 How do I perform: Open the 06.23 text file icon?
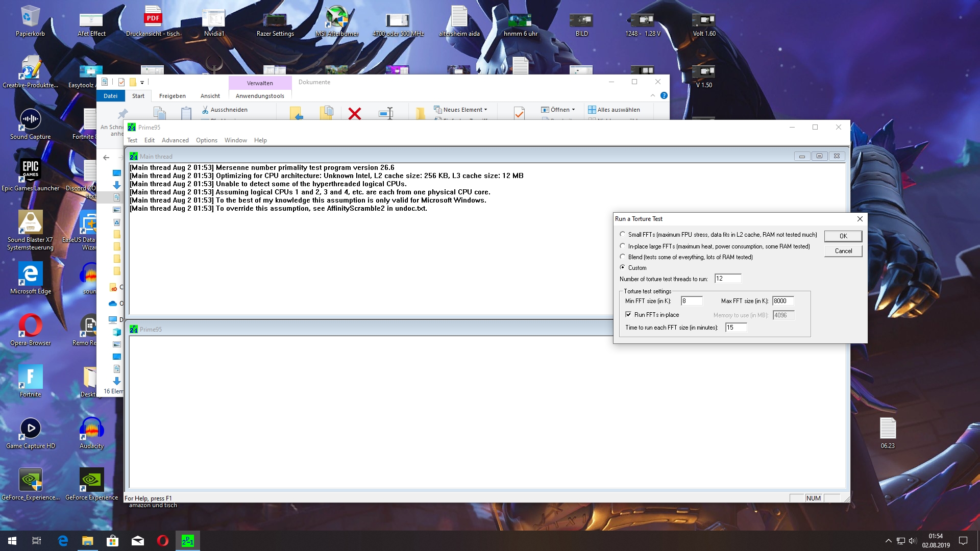coord(888,433)
